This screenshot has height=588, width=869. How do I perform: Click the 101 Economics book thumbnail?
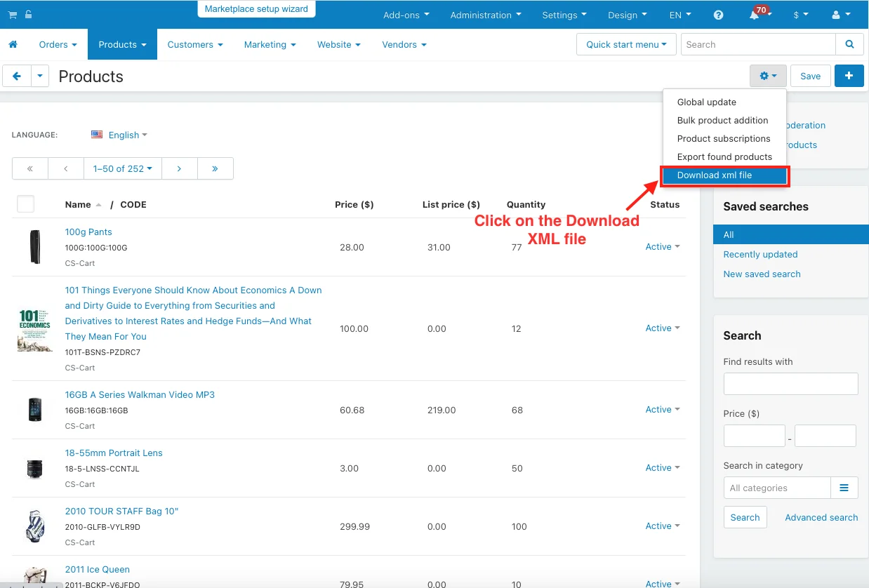35,328
